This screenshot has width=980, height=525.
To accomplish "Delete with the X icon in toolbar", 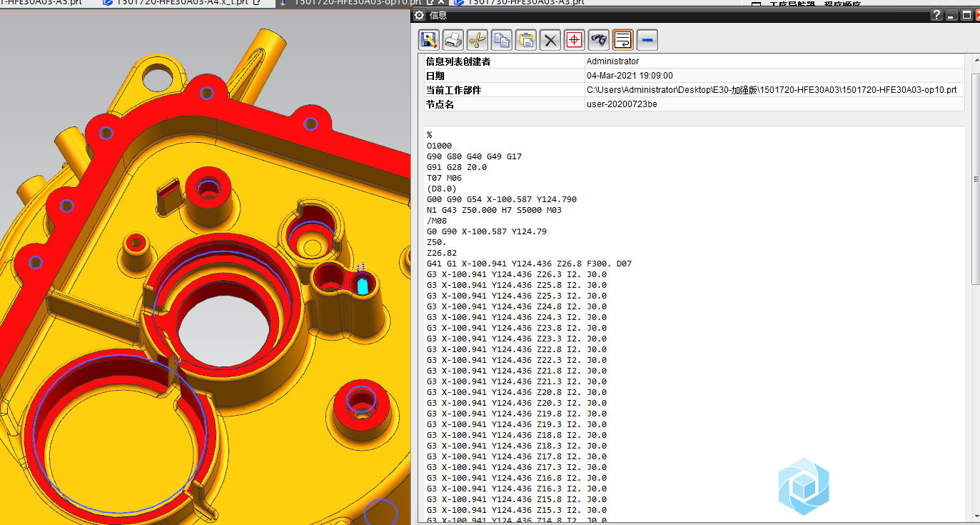I will click(x=550, y=39).
